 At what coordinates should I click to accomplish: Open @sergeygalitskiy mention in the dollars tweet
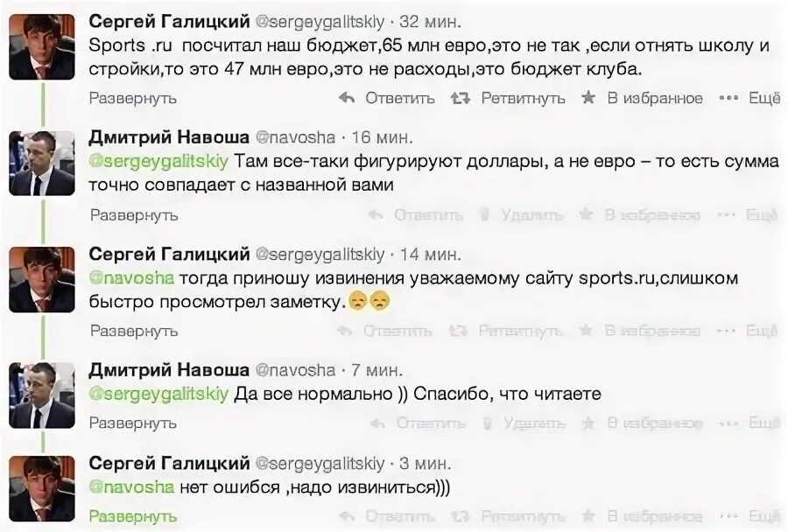click(x=159, y=162)
